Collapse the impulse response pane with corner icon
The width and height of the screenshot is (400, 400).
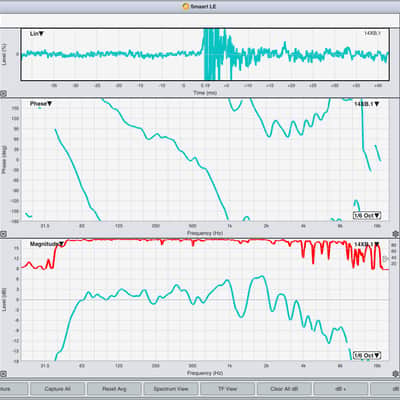pyautogui.click(x=3, y=94)
